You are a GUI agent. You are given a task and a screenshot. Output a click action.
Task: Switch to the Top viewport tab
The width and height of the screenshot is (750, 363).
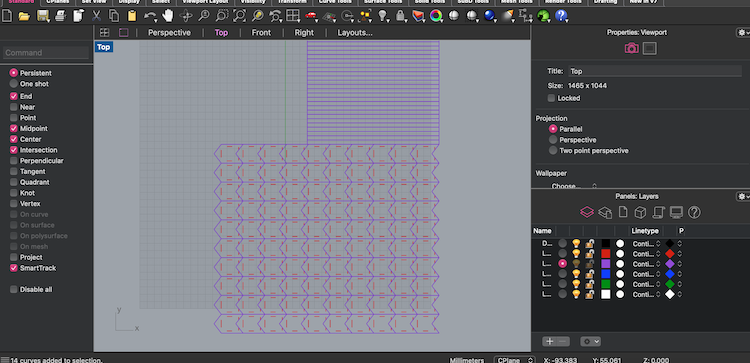221,33
